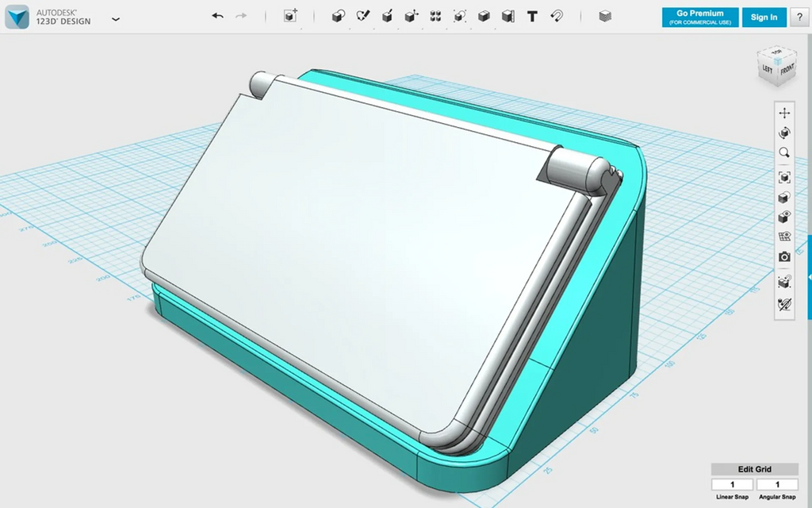Open the Help question mark button

(799, 17)
